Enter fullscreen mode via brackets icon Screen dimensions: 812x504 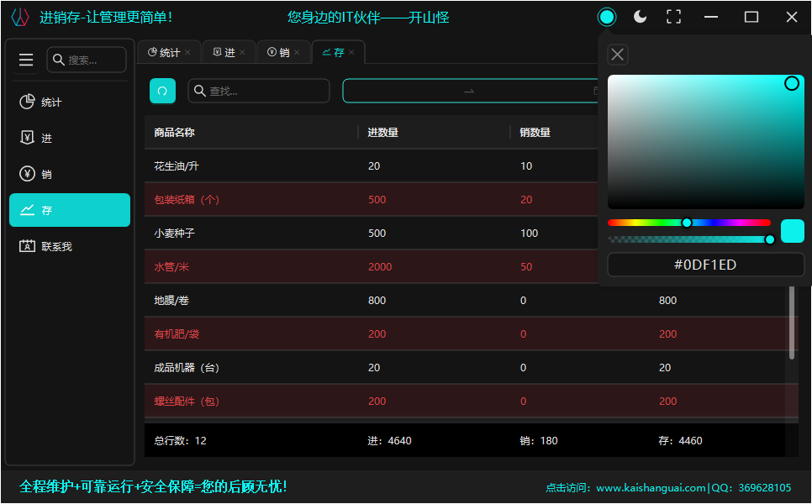point(674,17)
